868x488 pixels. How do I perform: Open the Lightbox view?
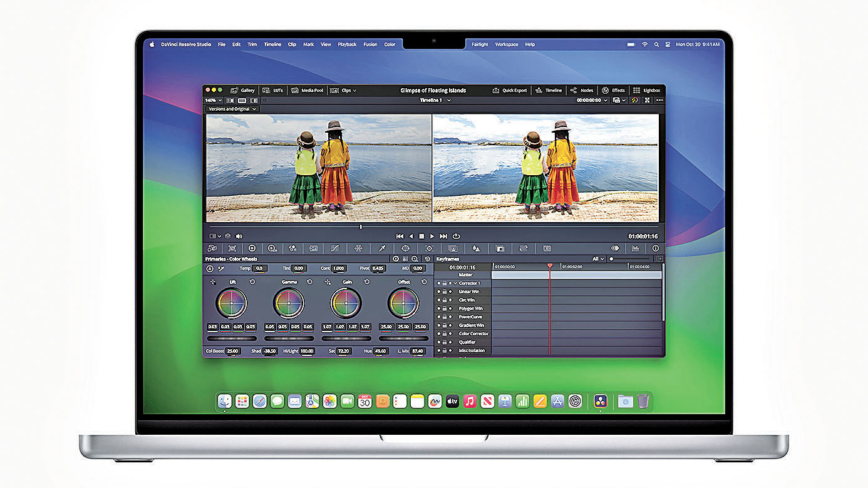[x=647, y=90]
